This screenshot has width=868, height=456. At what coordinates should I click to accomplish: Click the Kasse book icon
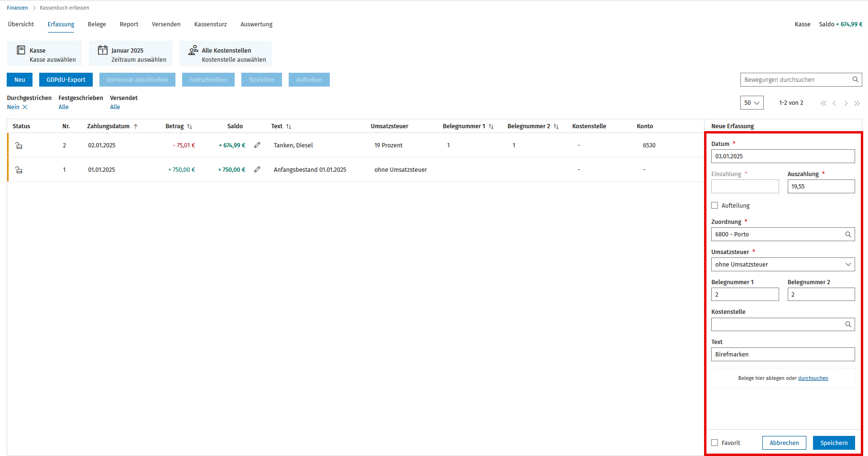pos(21,50)
